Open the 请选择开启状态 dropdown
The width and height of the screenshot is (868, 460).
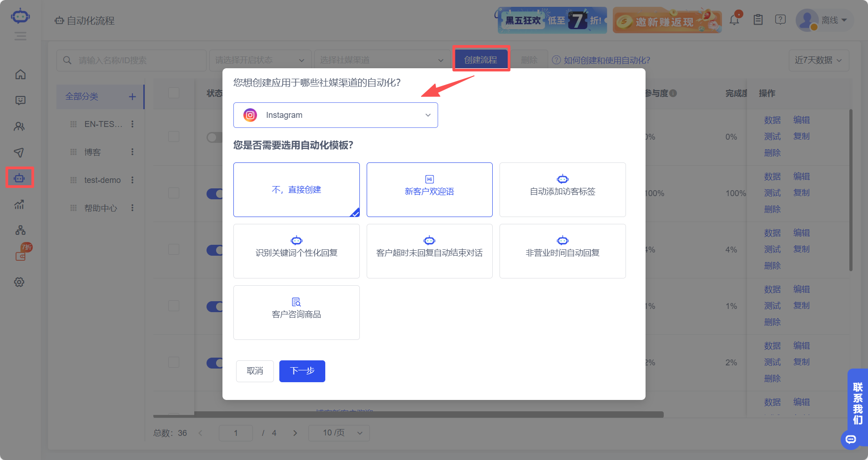260,61
